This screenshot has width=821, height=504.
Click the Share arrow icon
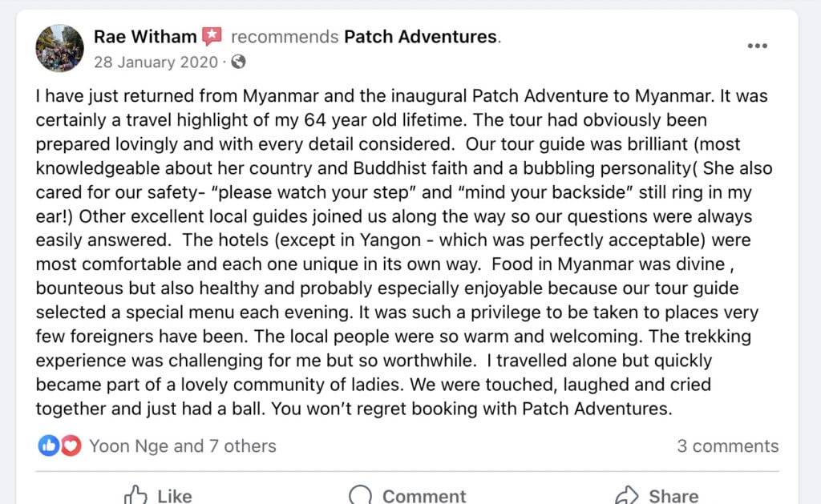coord(627,495)
